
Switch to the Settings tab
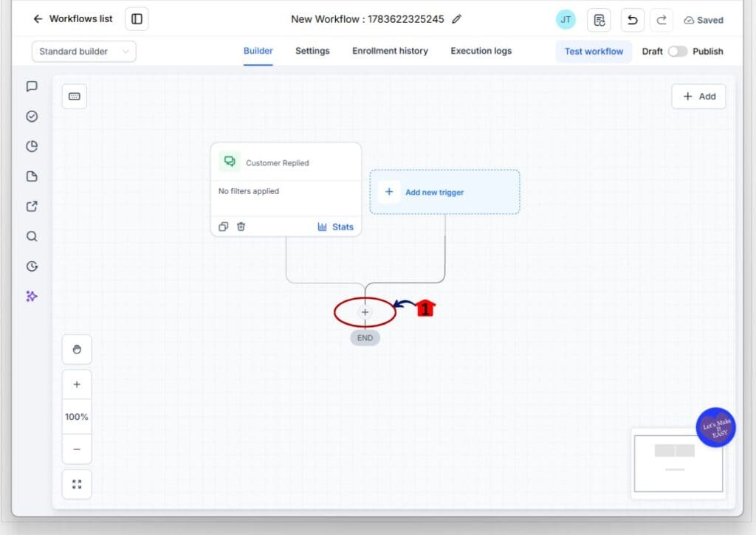[x=312, y=51]
